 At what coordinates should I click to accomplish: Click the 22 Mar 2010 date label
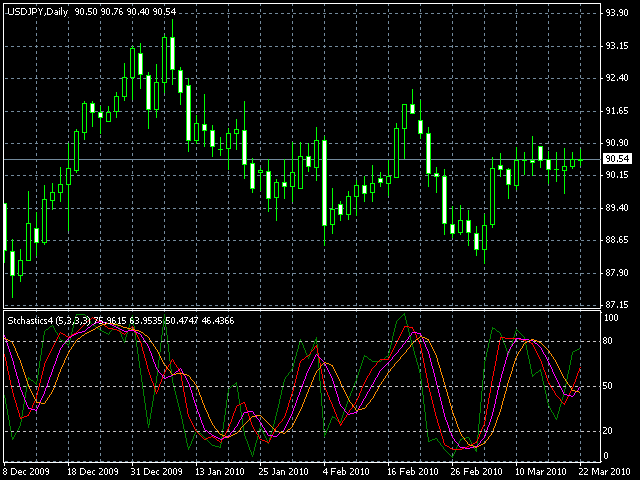tap(604, 472)
